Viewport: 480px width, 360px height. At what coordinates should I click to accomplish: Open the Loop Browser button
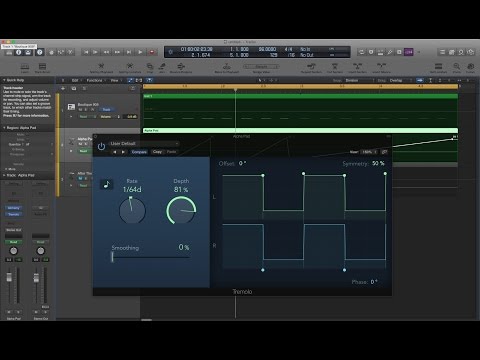click(x=461, y=52)
